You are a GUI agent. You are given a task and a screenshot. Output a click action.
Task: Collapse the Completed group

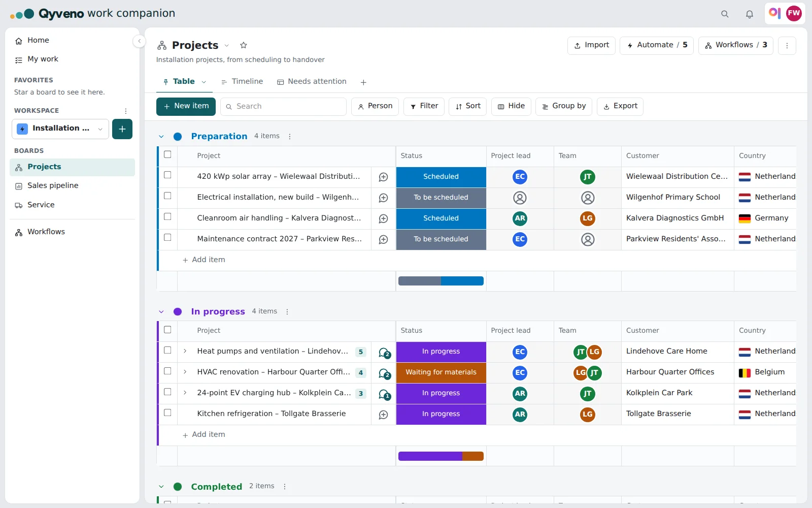(x=161, y=487)
